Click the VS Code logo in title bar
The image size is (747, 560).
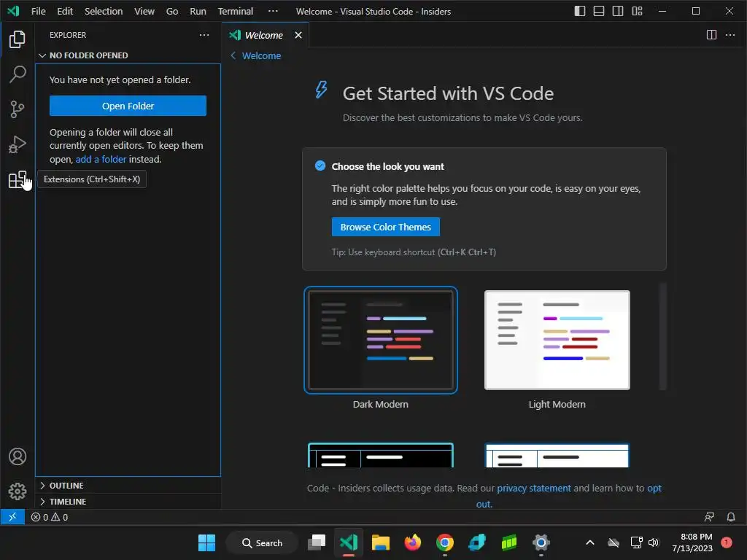tap(13, 11)
